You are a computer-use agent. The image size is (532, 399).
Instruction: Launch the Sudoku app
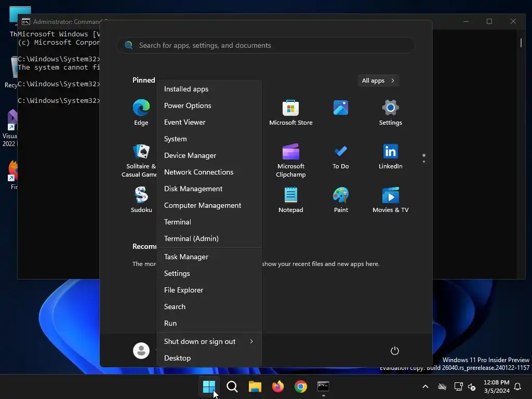coord(141,200)
